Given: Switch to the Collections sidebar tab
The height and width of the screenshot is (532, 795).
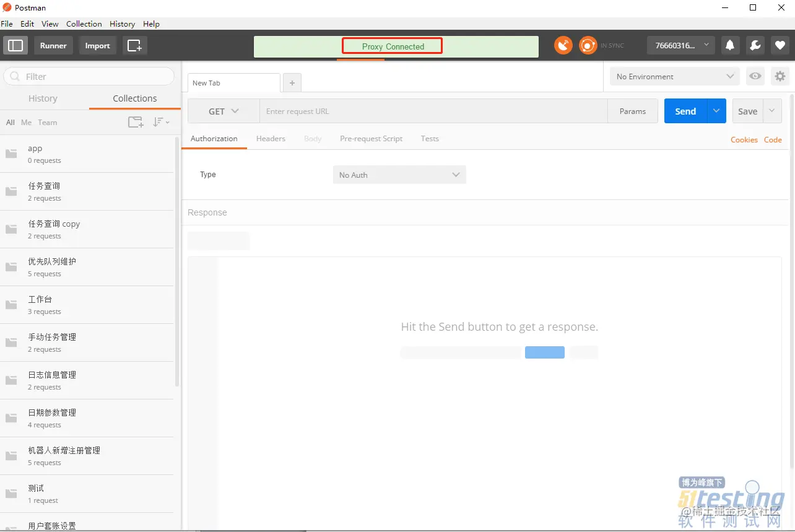Looking at the screenshot, I should coord(135,98).
